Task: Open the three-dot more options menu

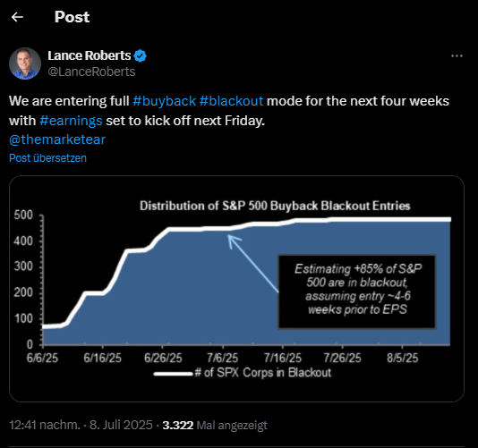Action: [x=457, y=56]
